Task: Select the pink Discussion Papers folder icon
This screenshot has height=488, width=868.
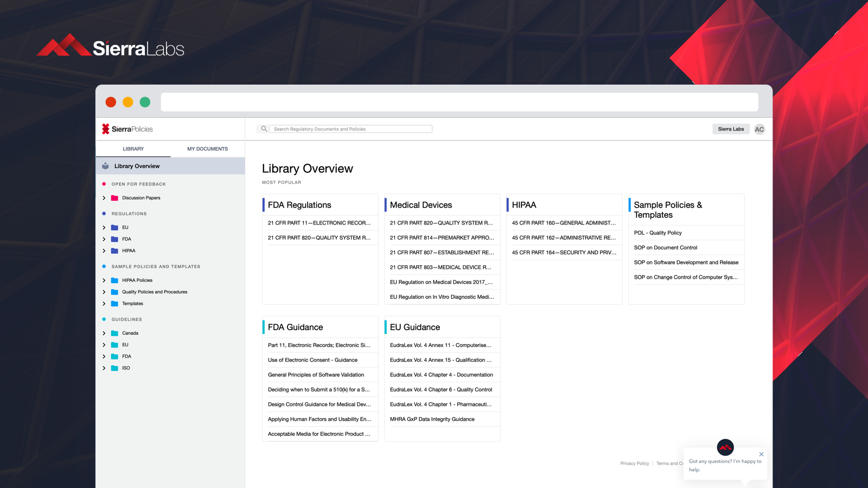Action: (x=114, y=198)
